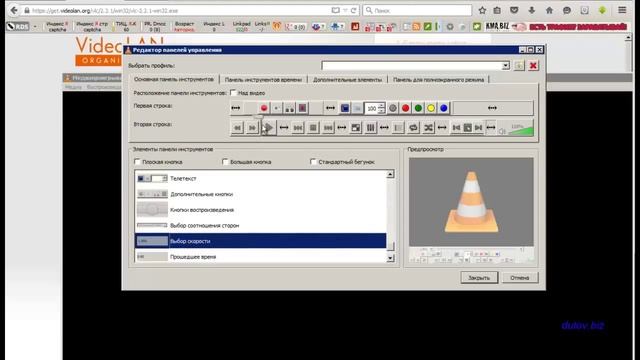Select the faster playback button in second row
640x360 pixels.
coord(252,128)
